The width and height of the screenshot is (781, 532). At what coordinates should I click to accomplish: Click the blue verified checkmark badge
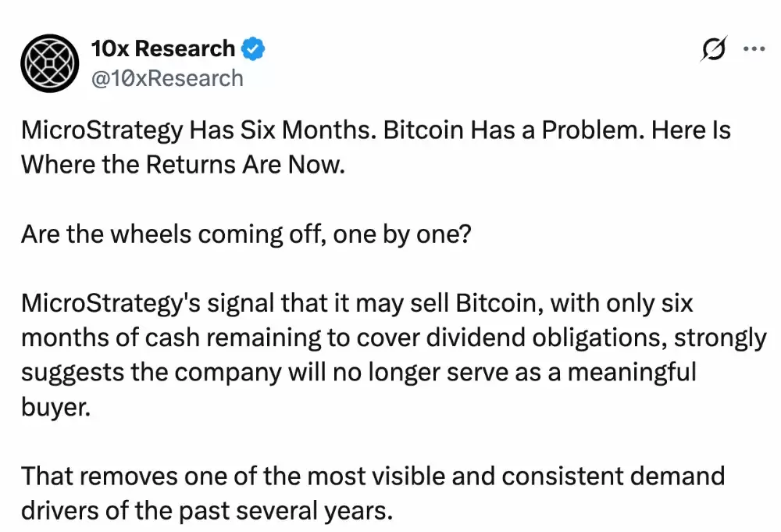click(253, 48)
